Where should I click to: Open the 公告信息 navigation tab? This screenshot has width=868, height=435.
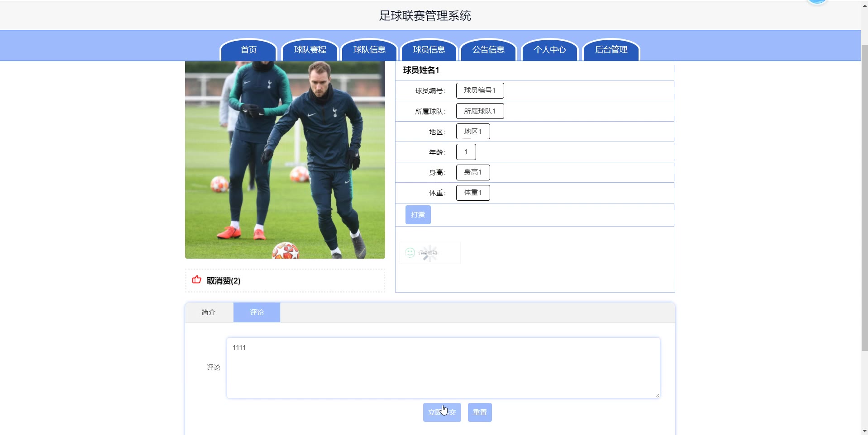pyautogui.click(x=488, y=50)
